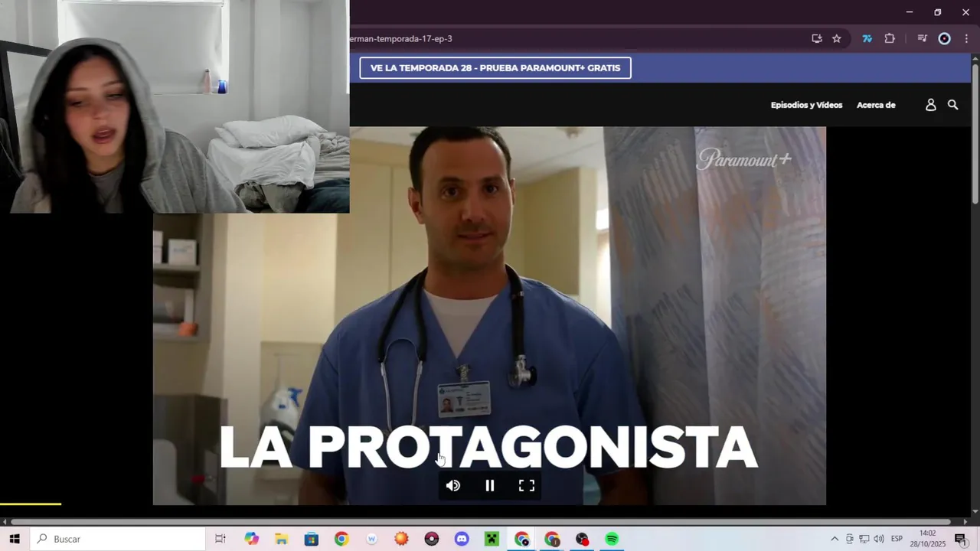
Task: Open the white round W app in taskbar
Action: click(371, 539)
